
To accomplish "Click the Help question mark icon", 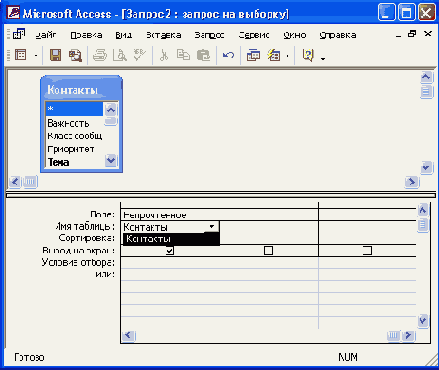I will click(308, 55).
